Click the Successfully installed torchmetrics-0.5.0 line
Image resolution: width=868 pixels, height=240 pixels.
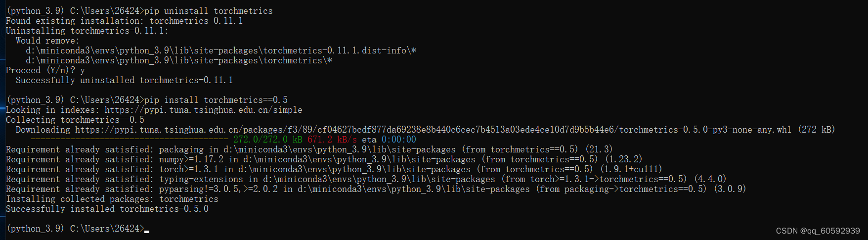(107, 209)
